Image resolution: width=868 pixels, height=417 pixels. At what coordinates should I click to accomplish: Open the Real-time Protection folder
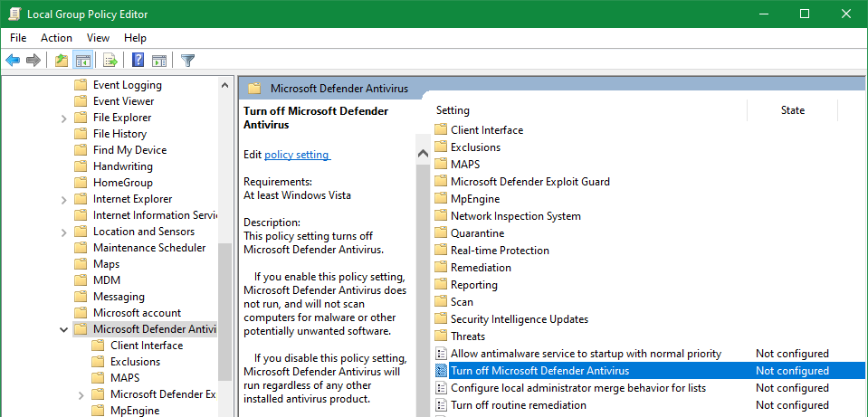[x=500, y=251]
